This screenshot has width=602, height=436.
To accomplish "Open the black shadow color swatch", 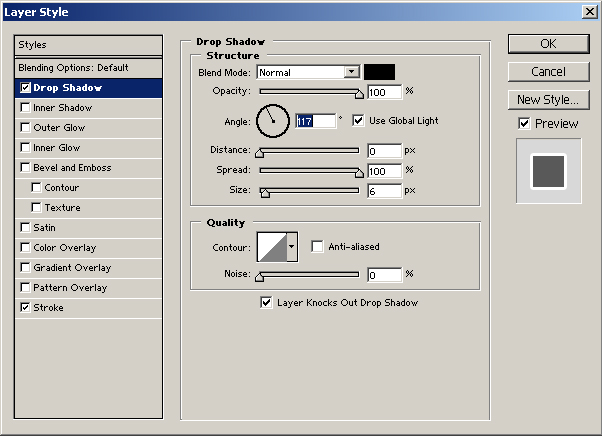I will point(379,72).
